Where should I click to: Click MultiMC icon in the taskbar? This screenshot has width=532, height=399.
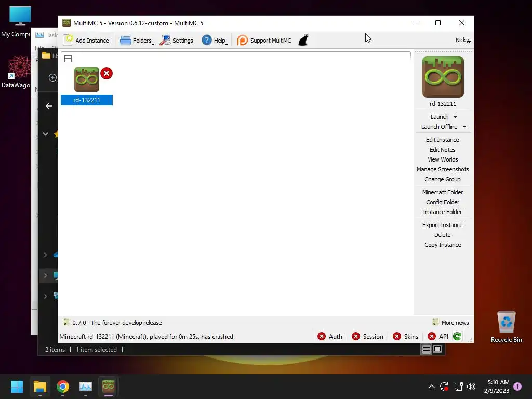coord(108,387)
